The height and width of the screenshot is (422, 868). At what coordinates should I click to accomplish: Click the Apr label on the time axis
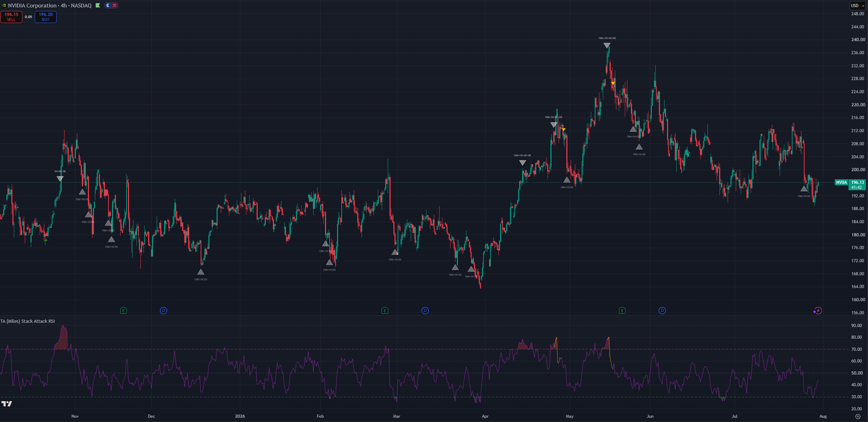(485, 416)
